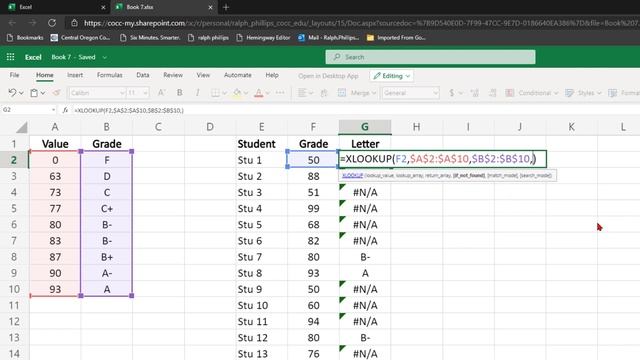Expand the Book 7 Saved chevron
This screenshot has width=640, height=360.
pos(104,58)
